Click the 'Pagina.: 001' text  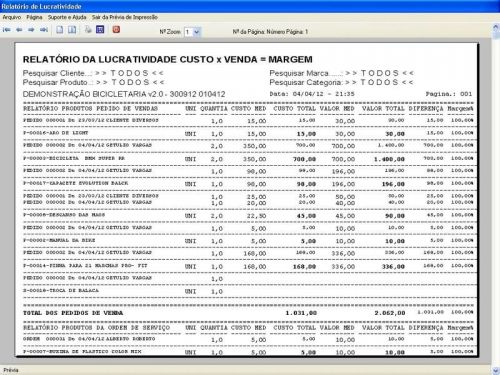click(x=449, y=94)
